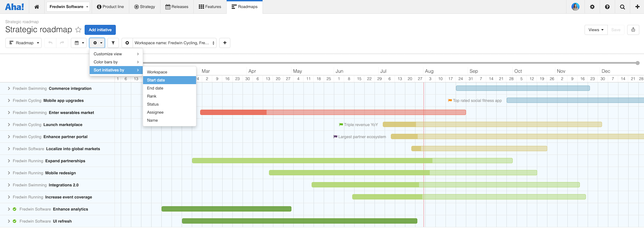Click the Expand partnerships progress bar
The width and height of the screenshot is (644, 231).
(352, 161)
